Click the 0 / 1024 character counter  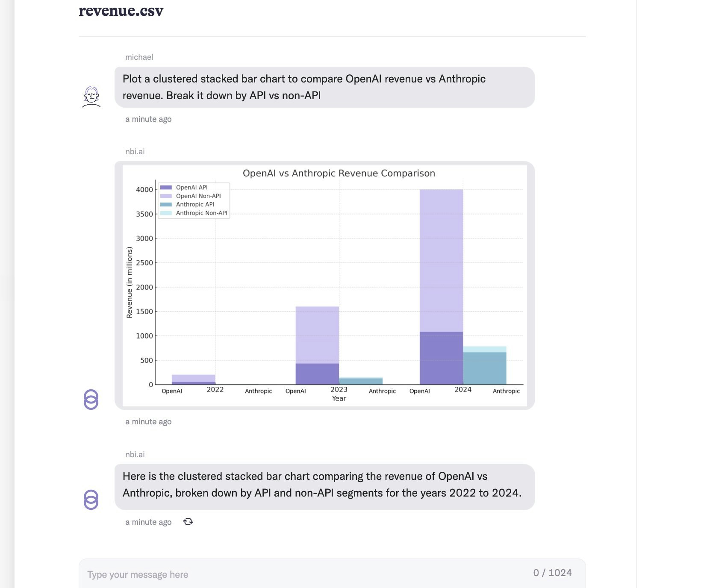[x=552, y=573]
